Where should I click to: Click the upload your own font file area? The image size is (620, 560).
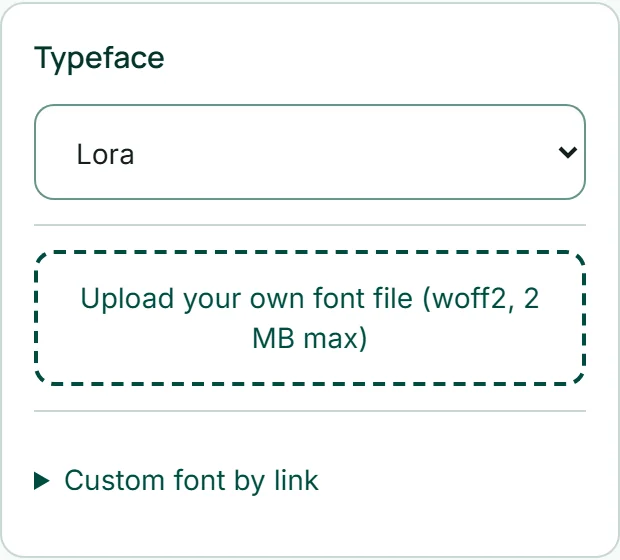click(310, 318)
